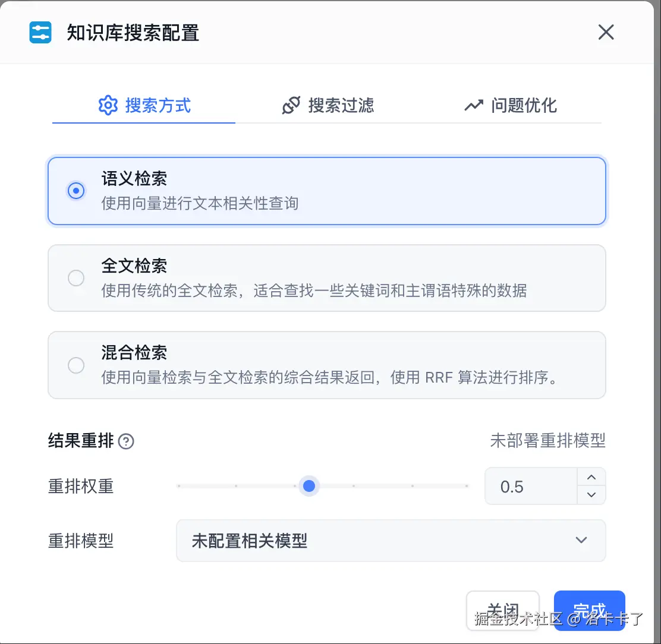The image size is (661, 644).
Task: Click the 关闭 button
Action: 502,611
